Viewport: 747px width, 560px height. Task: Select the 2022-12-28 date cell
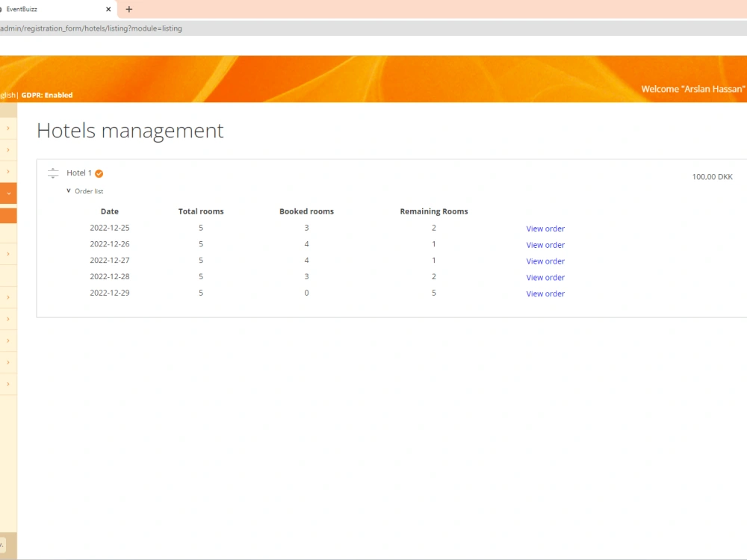(110, 276)
